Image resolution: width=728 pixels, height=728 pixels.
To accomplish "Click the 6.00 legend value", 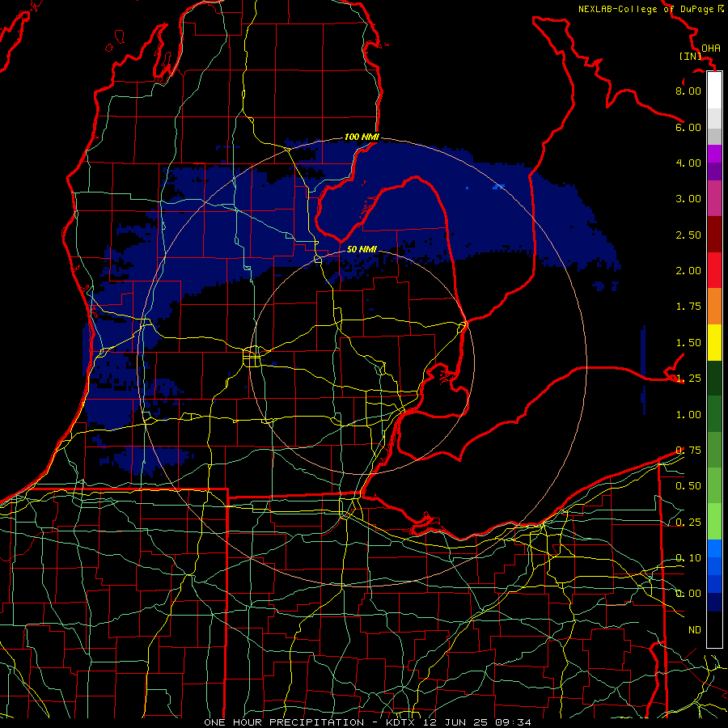I will click(688, 127).
